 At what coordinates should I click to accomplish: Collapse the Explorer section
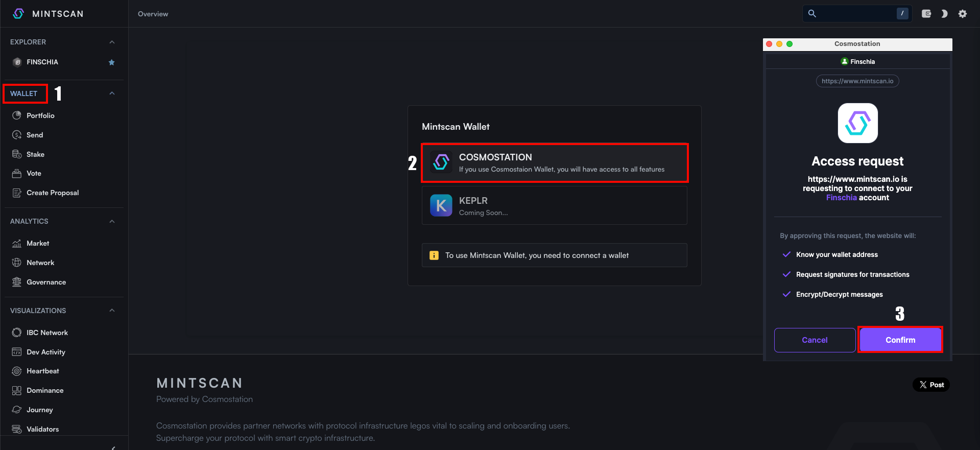112,42
